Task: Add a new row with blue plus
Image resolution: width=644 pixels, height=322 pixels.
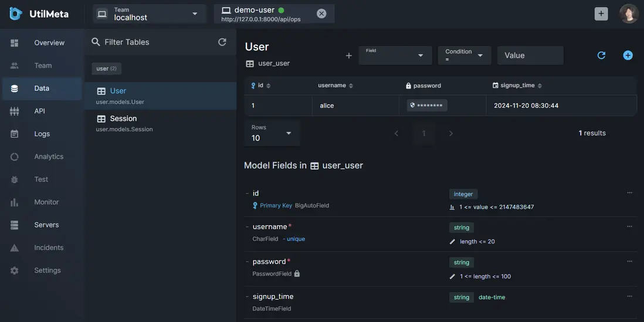Action: [x=628, y=56]
